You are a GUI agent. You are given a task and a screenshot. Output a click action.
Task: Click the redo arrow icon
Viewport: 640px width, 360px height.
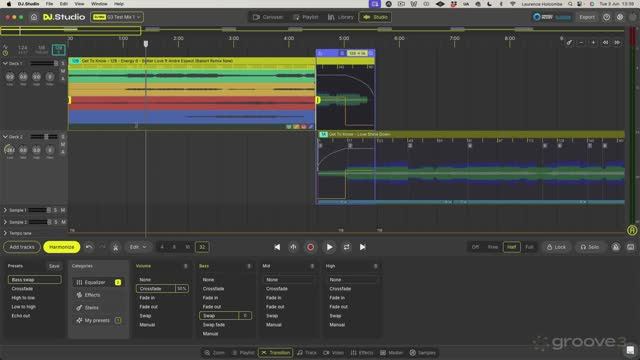tap(102, 247)
